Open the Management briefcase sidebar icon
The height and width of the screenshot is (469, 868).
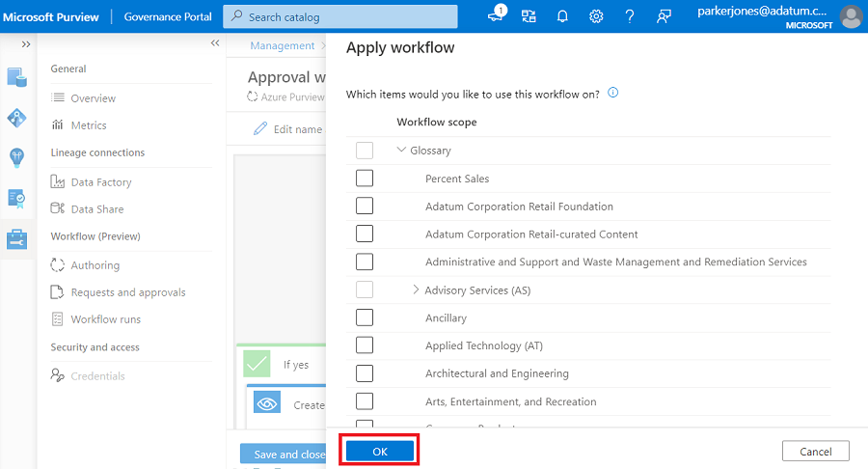16,239
